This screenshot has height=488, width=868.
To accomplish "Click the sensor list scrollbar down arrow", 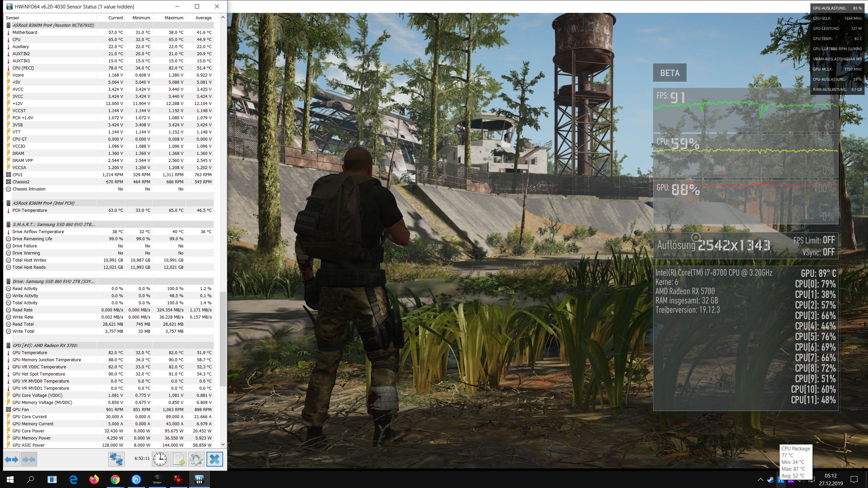I will [x=223, y=444].
